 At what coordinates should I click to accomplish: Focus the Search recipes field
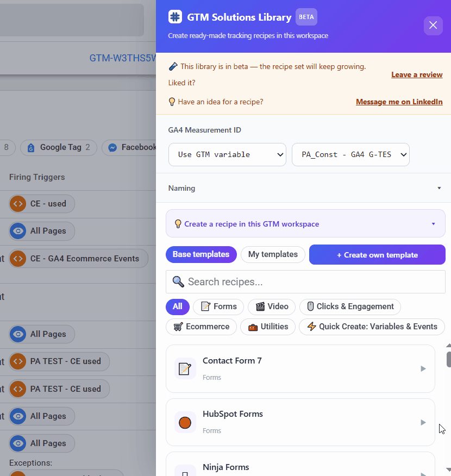(x=305, y=281)
